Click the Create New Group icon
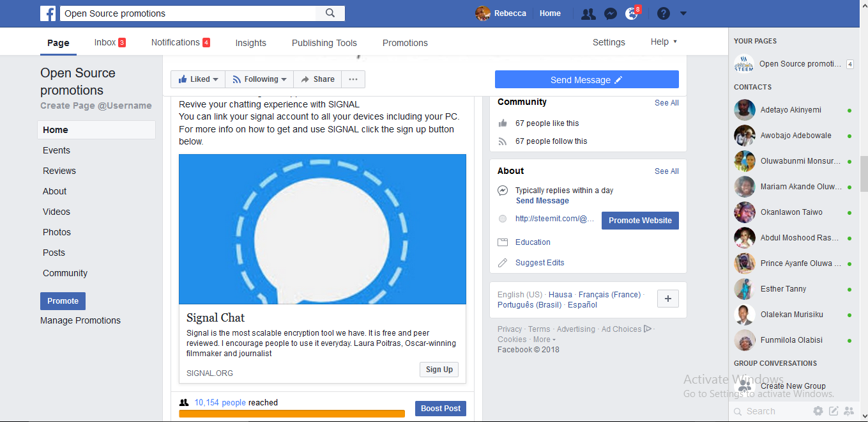Image resolution: width=868 pixels, height=422 pixels. tap(745, 386)
